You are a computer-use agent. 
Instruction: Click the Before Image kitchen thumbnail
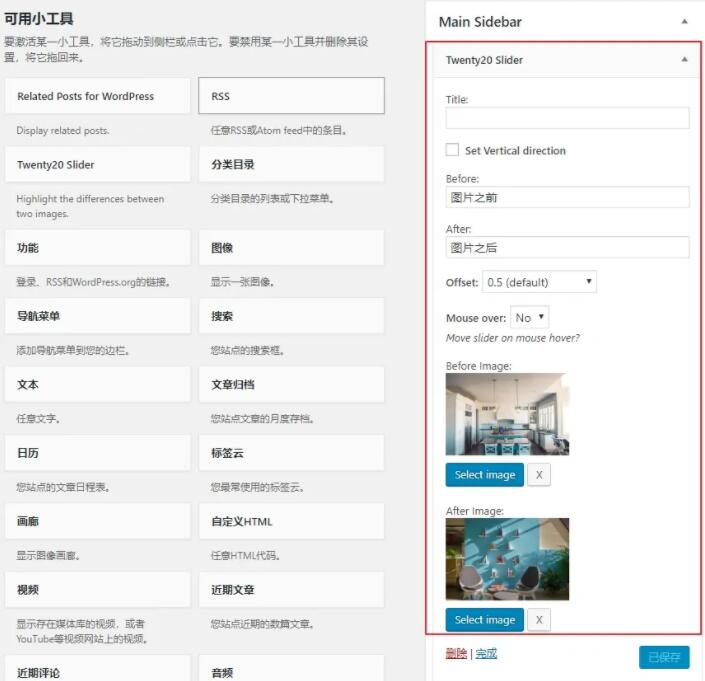[x=507, y=414]
